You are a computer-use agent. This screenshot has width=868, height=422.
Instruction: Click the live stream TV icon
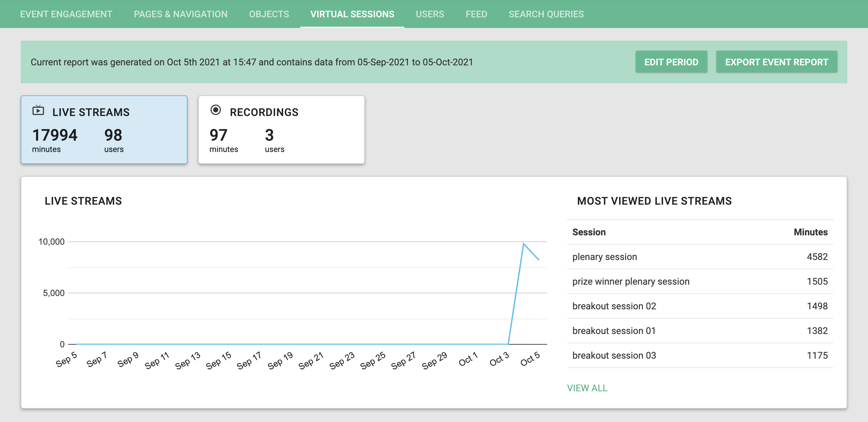click(38, 110)
